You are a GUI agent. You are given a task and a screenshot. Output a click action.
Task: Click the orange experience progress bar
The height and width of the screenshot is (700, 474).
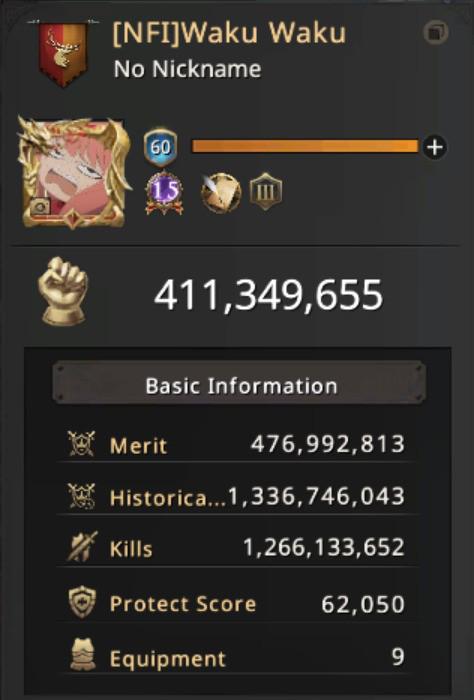click(305, 147)
